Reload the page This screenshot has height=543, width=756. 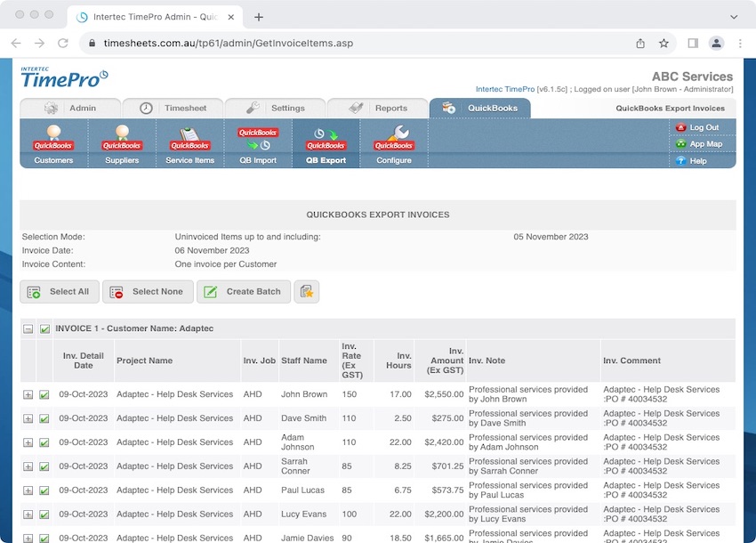63,43
